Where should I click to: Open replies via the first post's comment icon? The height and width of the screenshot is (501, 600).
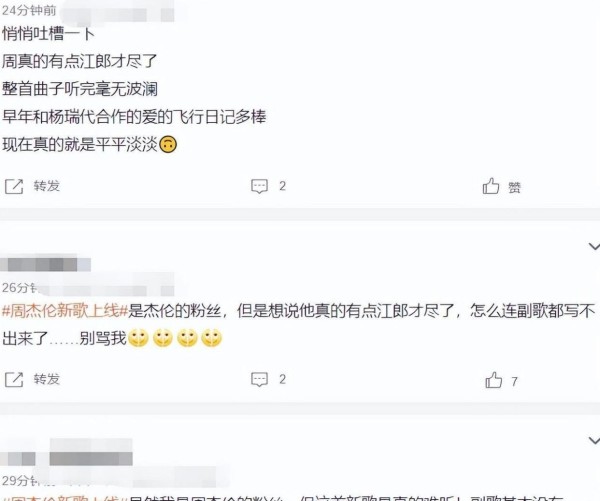click(259, 186)
